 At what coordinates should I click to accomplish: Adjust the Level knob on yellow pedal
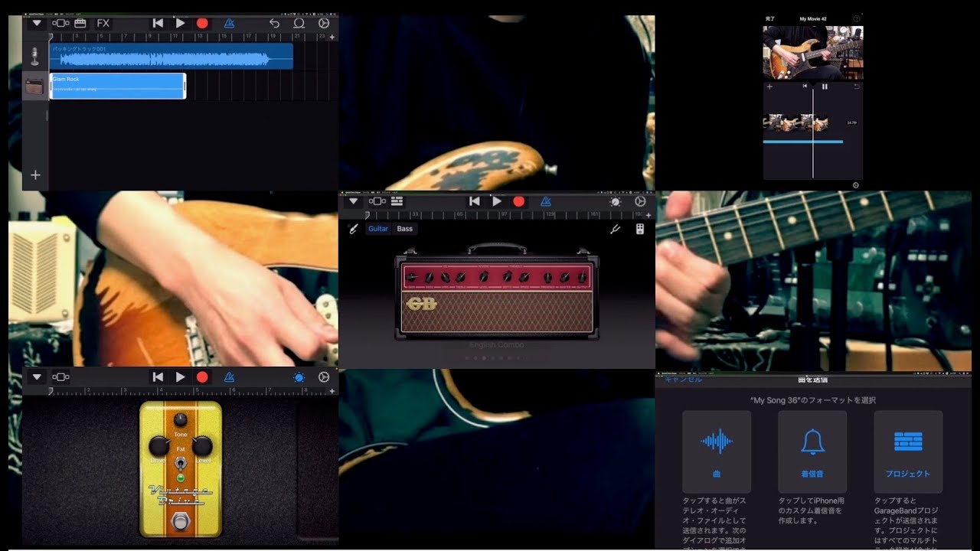click(x=202, y=445)
